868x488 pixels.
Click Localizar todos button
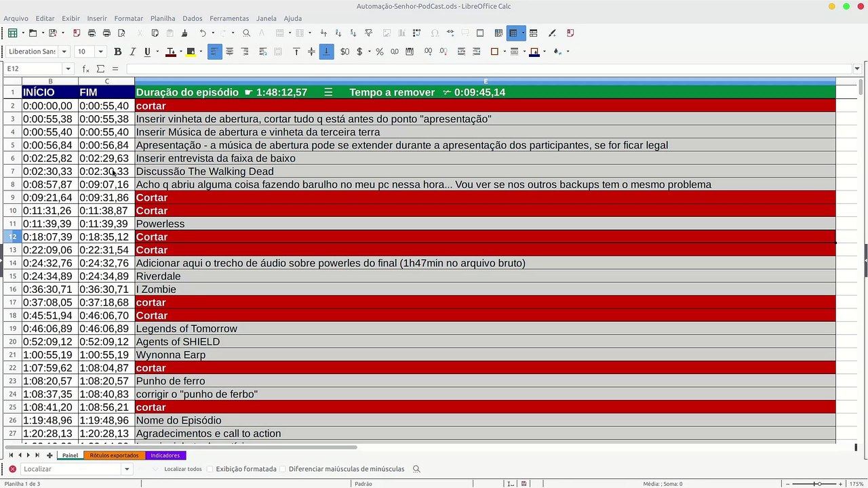pyautogui.click(x=182, y=469)
